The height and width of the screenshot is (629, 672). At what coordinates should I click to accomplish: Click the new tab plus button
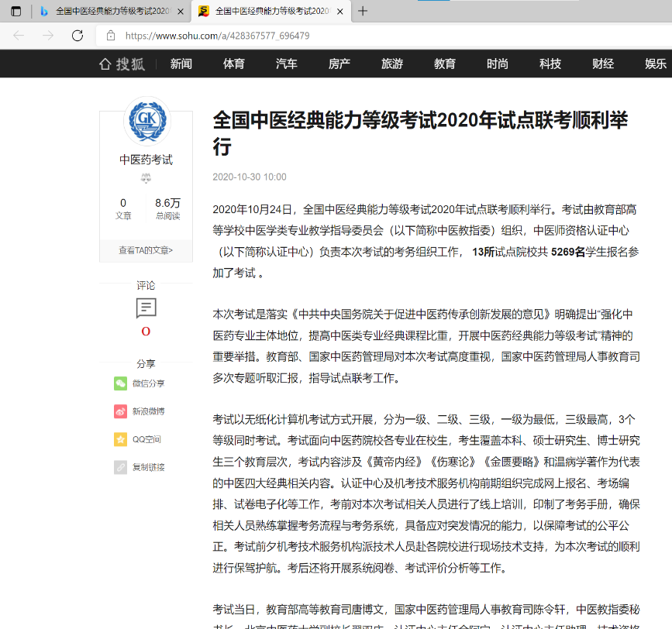click(x=363, y=12)
